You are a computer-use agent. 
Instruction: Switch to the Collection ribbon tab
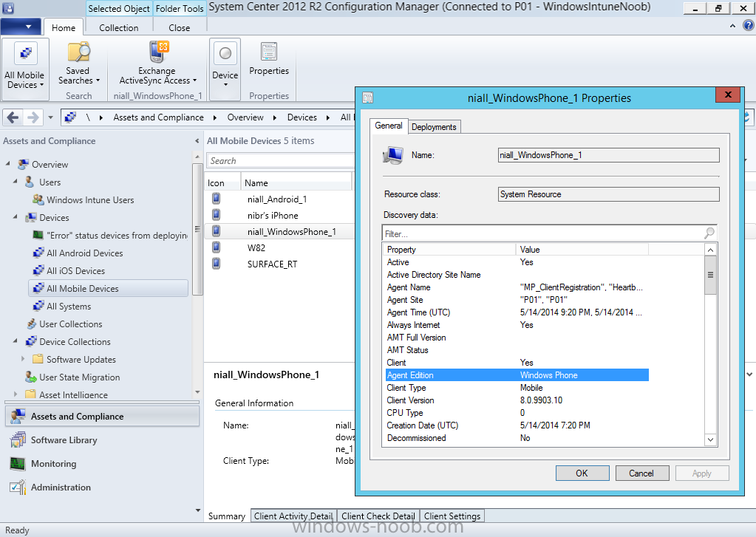coord(118,28)
